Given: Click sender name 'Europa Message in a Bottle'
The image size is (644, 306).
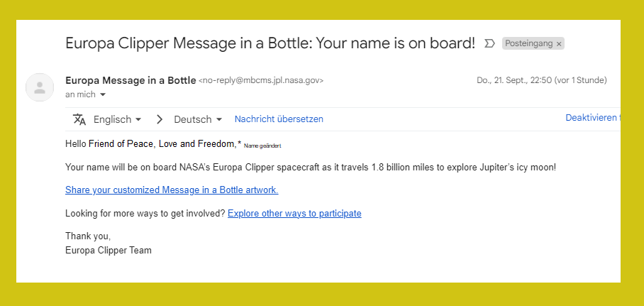Looking at the screenshot, I should tap(131, 81).
